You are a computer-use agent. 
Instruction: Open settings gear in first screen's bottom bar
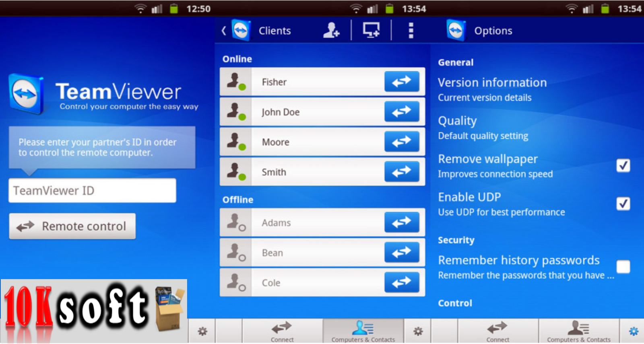point(202,331)
